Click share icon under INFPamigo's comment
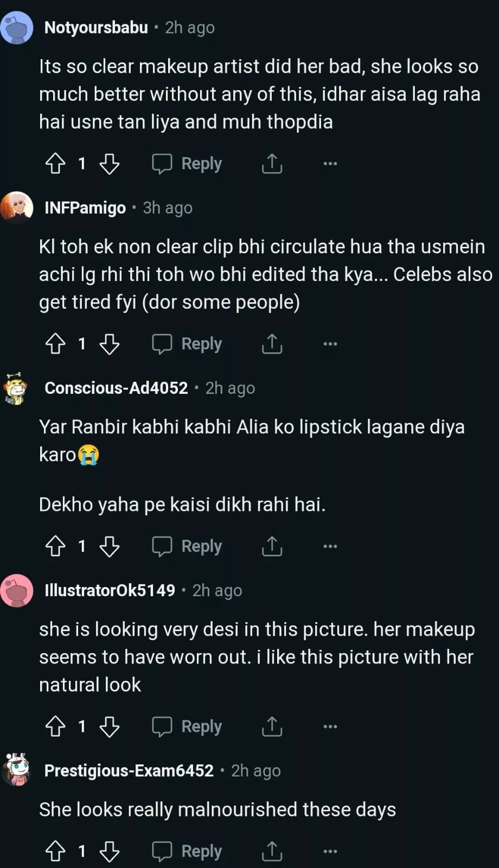Image resolution: width=499 pixels, height=868 pixels. [272, 343]
